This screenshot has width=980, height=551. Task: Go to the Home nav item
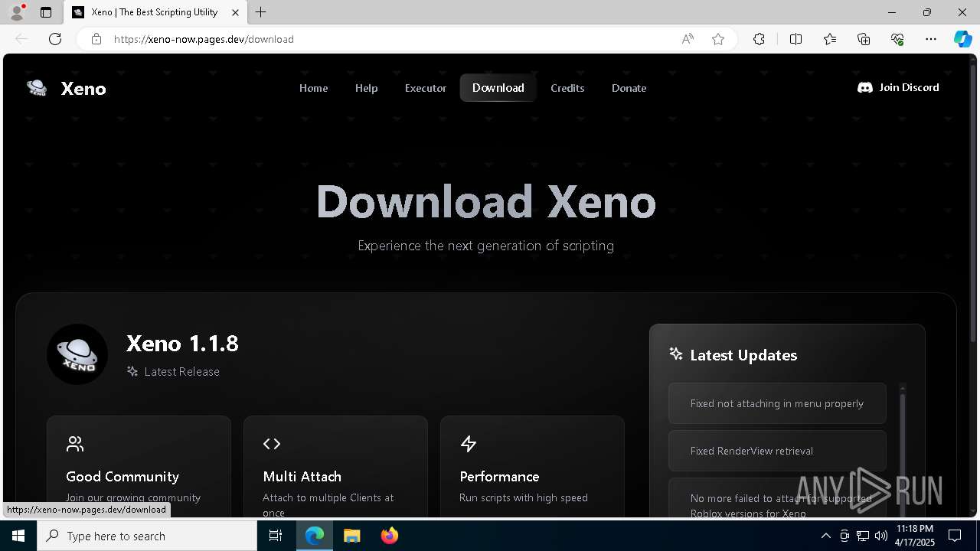313,88
